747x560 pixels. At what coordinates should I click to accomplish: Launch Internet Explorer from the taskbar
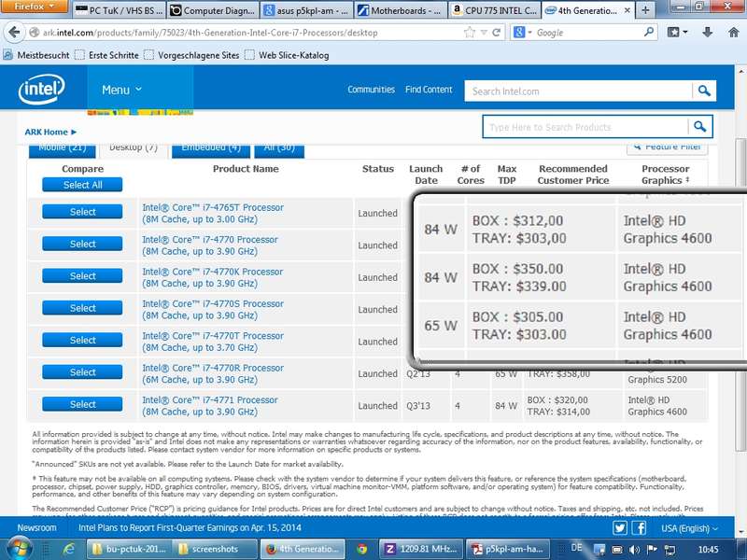click(68, 549)
